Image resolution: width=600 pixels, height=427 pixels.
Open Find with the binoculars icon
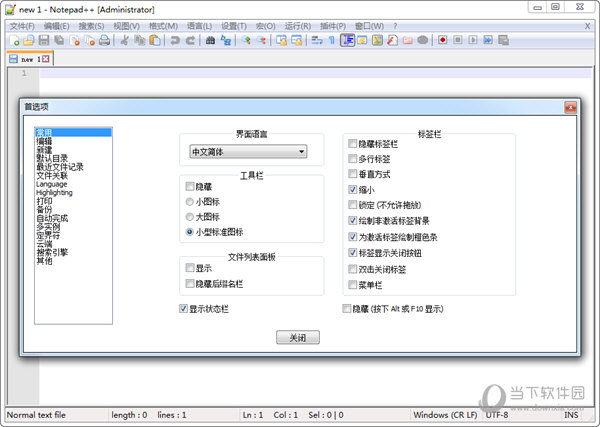click(x=210, y=40)
